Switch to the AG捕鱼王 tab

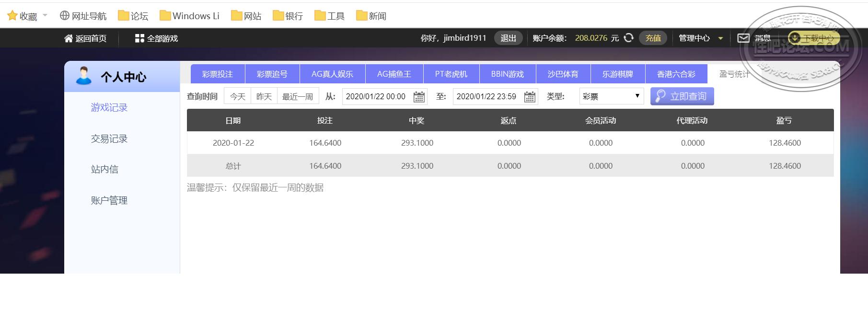tap(394, 74)
